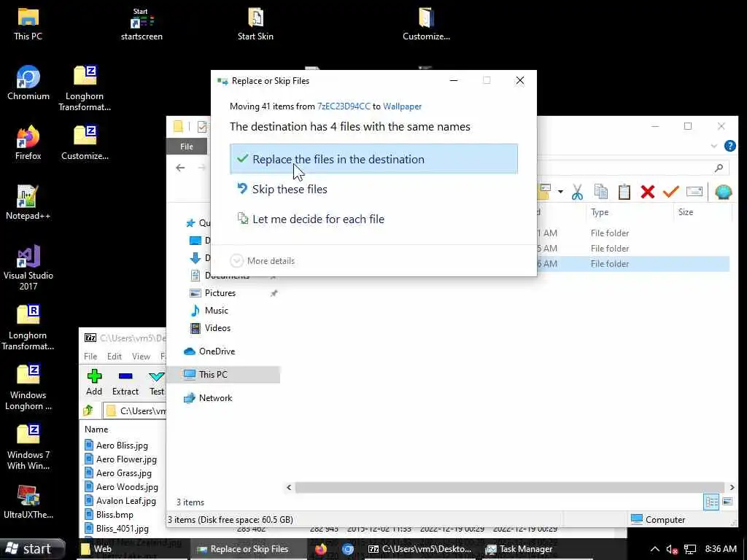Select Avalon Leaf.jpg in 7-Zip list
The image size is (747, 560).
click(125, 501)
